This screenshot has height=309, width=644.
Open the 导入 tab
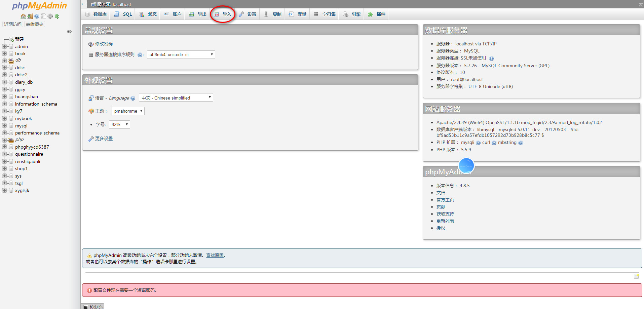pyautogui.click(x=223, y=14)
